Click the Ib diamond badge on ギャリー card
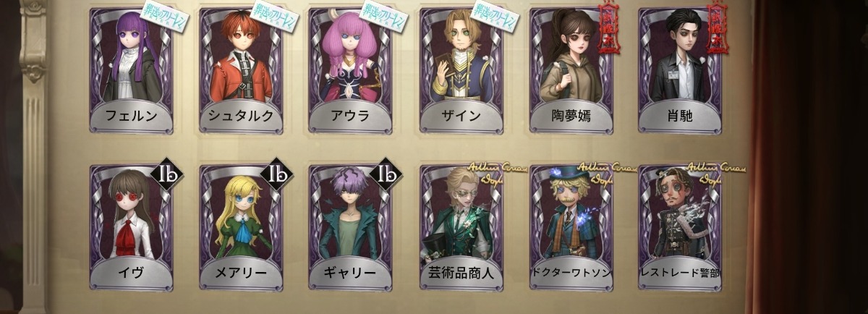 pos(386,174)
